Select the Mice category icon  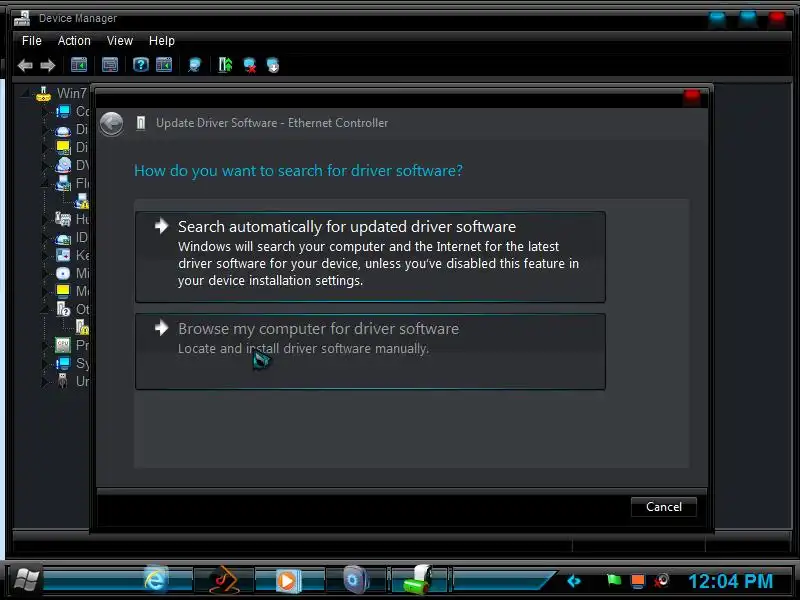point(63,273)
